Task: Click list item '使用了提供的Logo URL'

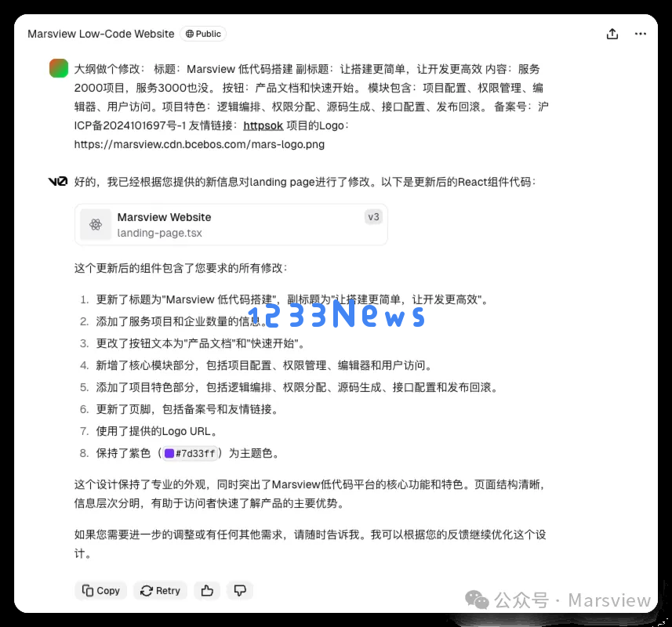Action: pyautogui.click(x=156, y=431)
